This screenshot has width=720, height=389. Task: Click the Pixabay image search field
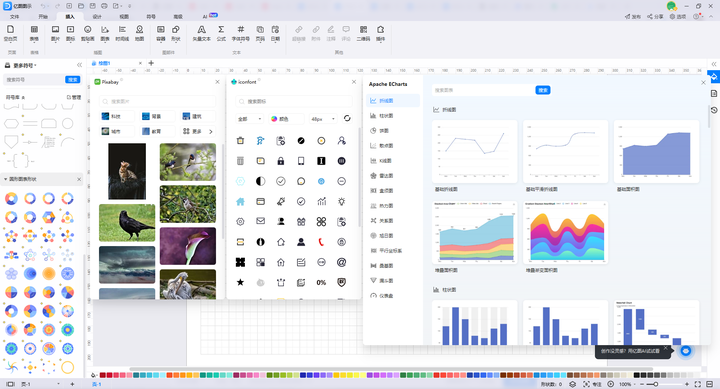pos(158,101)
